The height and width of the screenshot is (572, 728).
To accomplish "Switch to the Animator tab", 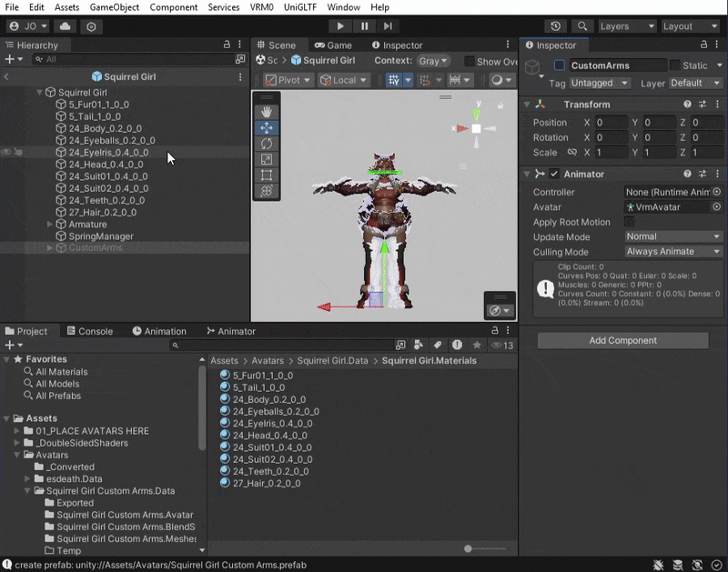I will click(x=231, y=331).
